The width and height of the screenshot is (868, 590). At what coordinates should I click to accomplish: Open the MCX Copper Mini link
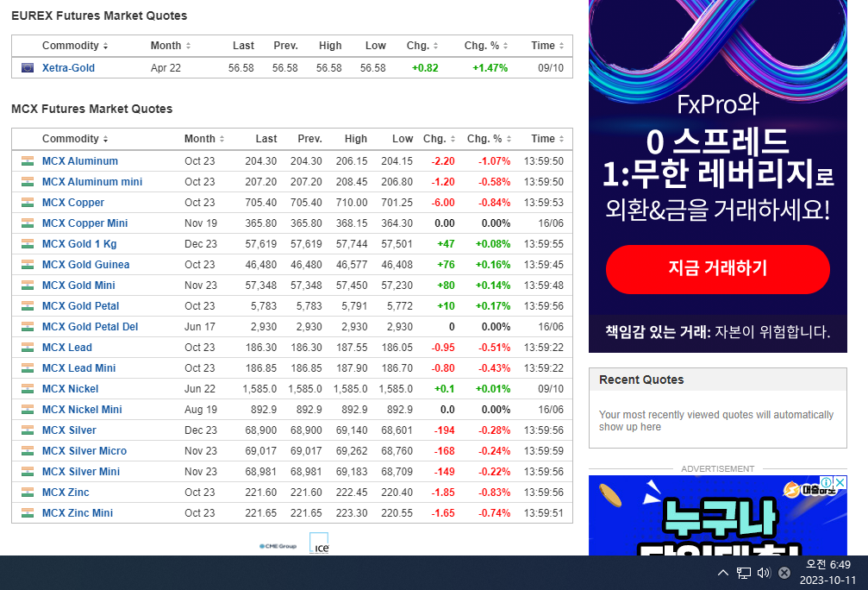[x=84, y=223]
